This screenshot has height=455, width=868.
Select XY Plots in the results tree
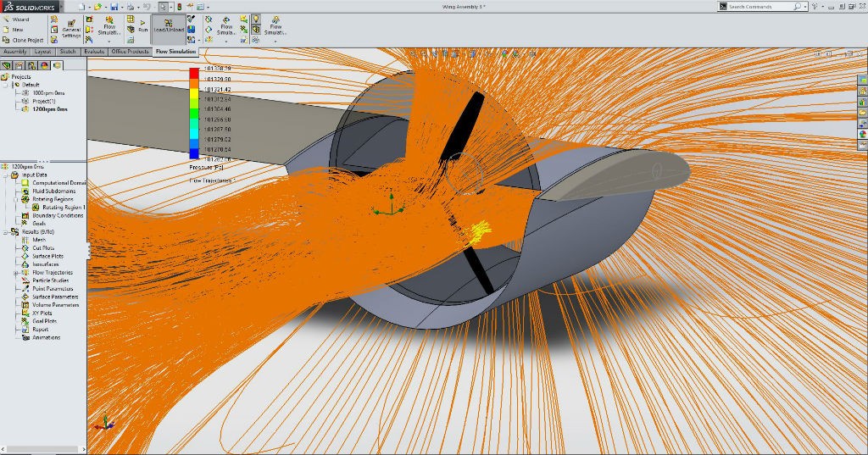coord(42,313)
